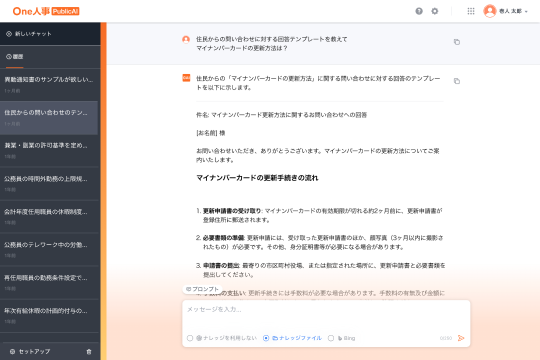Open chat 兼業・副業の許可基準を定め

49,151
